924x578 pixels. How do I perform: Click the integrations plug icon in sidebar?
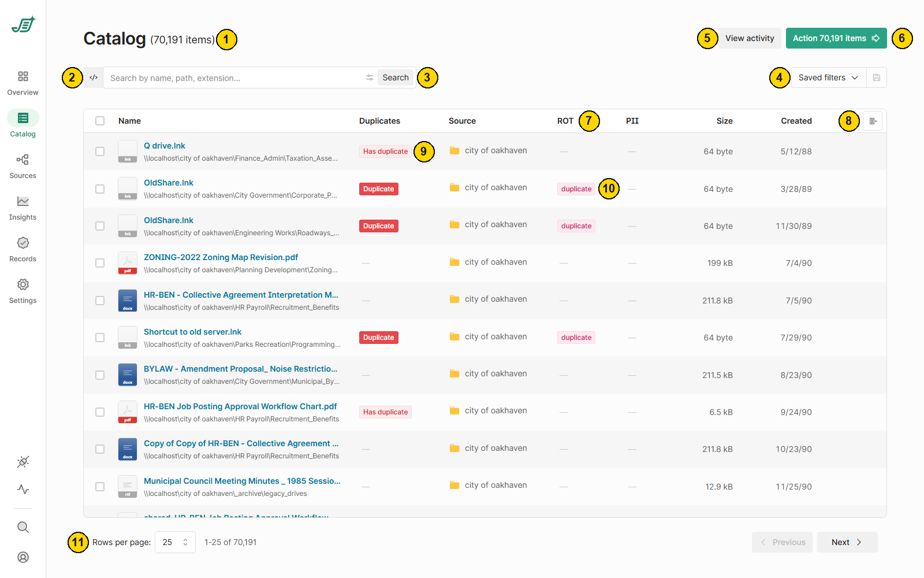[23, 462]
